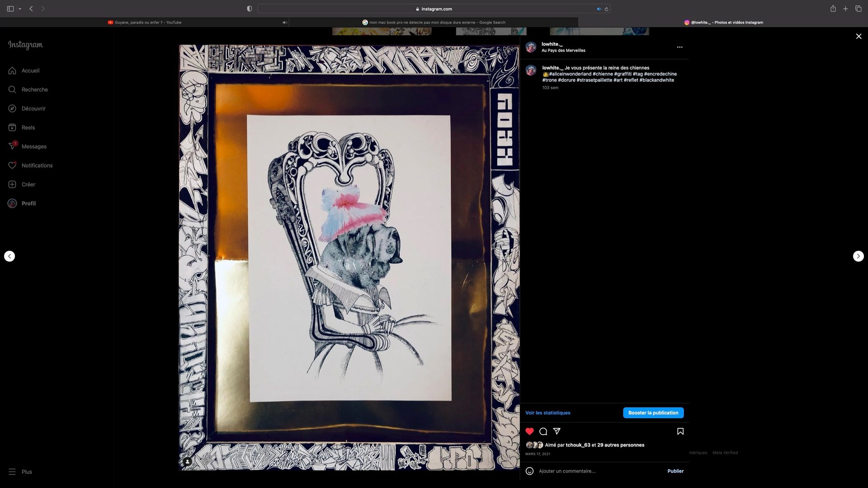Share the post via paper plane icon
Screen dimensions: 868x488
[x=557, y=432]
